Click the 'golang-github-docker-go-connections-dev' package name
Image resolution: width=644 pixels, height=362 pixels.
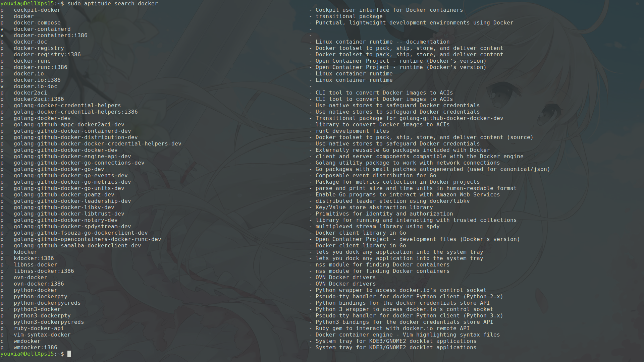[x=79, y=163]
